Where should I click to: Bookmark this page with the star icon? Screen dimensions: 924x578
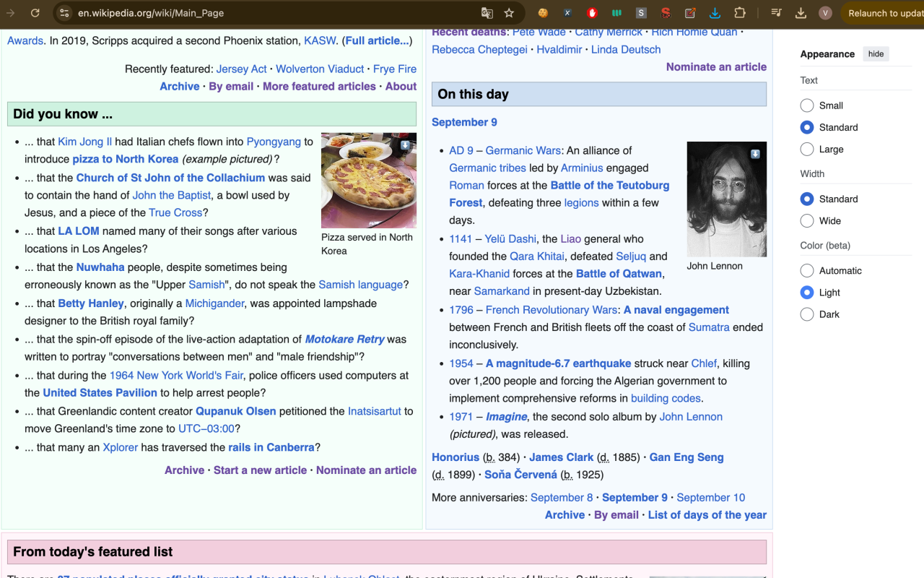click(509, 13)
